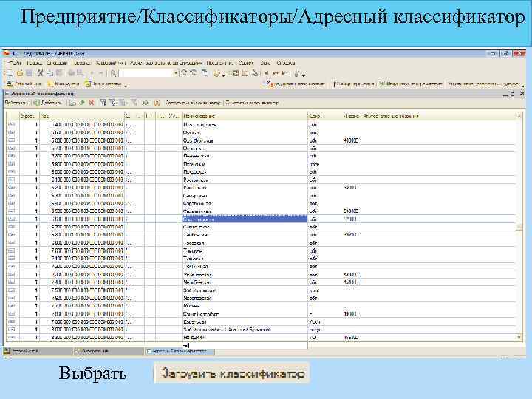Click the list's scroll-up arrow

click(x=519, y=116)
